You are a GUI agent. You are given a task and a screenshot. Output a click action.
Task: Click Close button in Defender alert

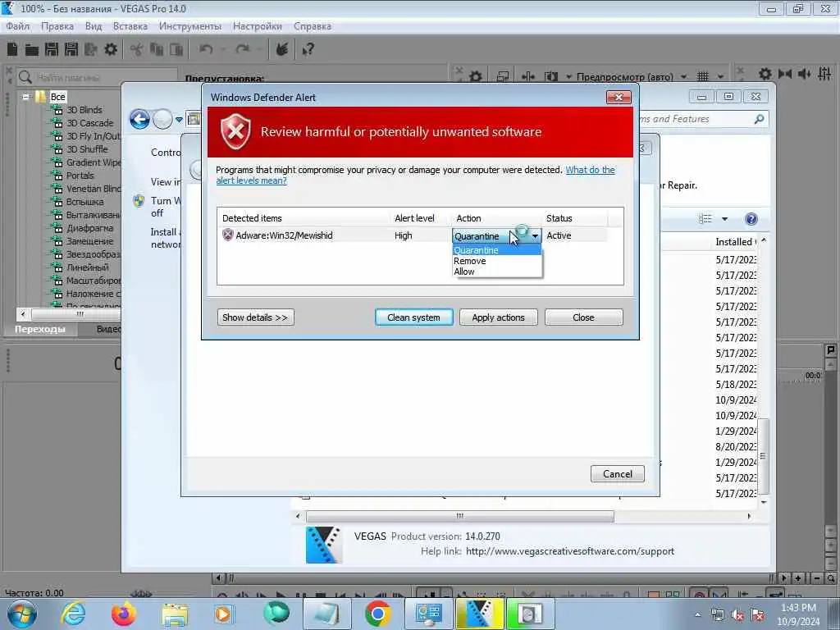[x=583, y=317]
